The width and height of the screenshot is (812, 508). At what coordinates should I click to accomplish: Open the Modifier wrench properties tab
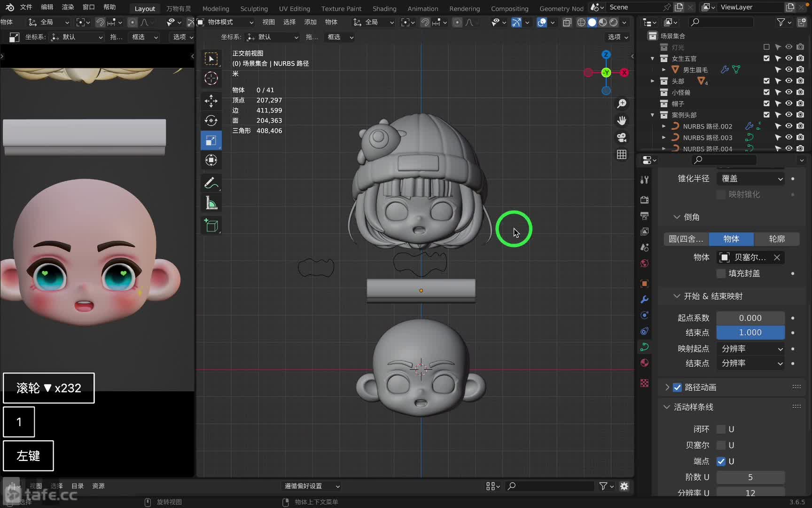pyautogui.click(x=644, y=299)
